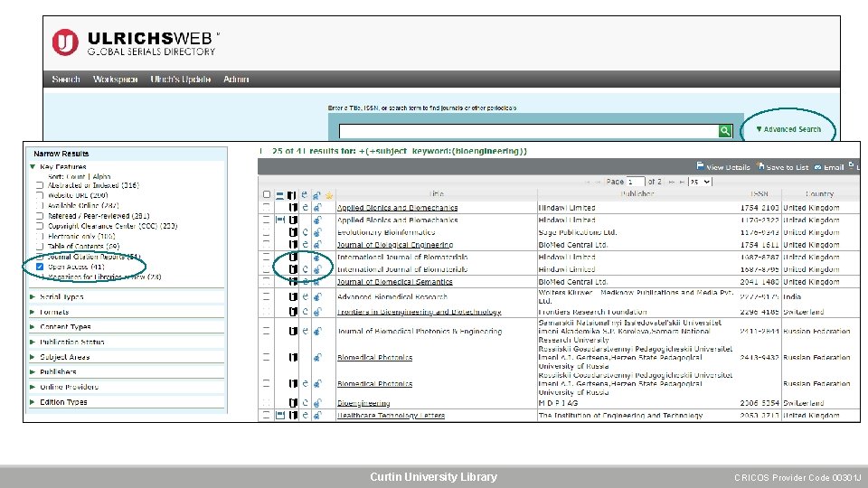Click the Save to List icon
This screenshot has width=868, height=488.
click(760, 166)
